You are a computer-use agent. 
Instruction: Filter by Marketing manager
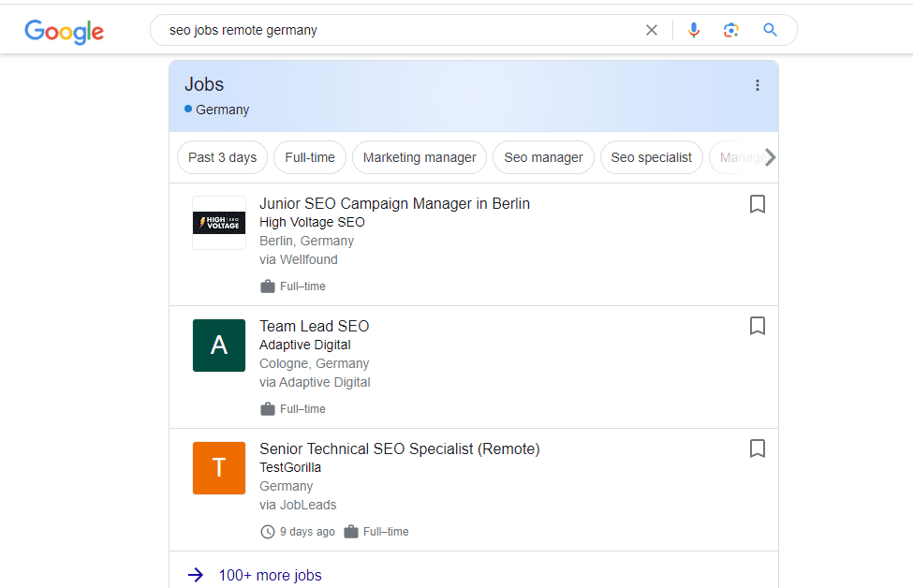pos(420,157)
